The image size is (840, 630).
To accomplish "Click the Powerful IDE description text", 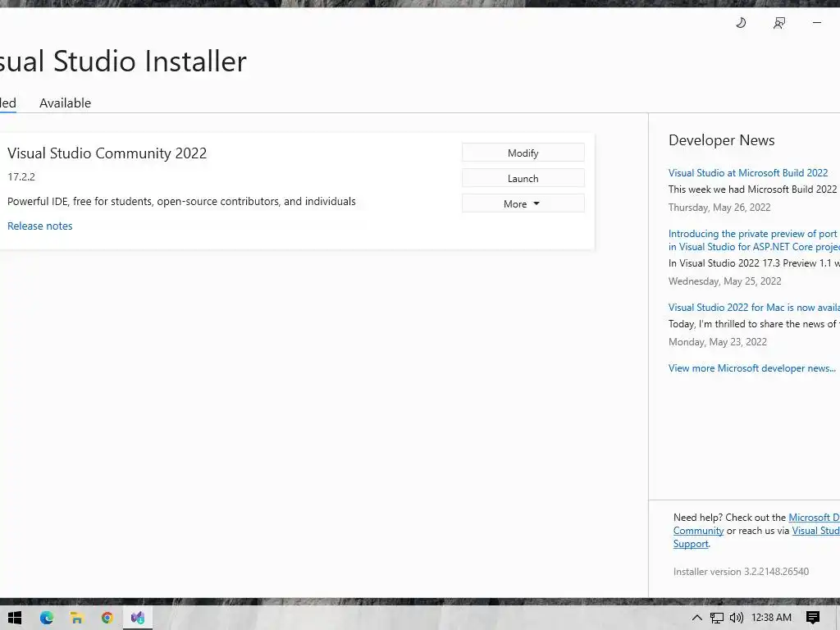I will pos(181,202).
